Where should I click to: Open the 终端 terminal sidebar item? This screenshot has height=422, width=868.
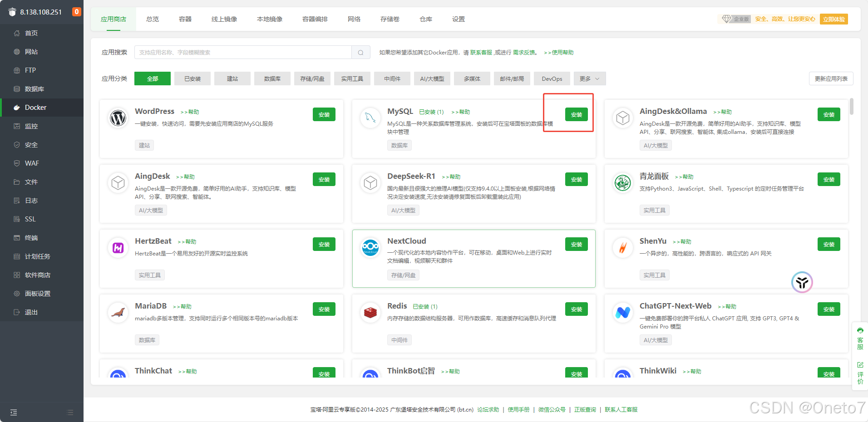tap(42, 238)
